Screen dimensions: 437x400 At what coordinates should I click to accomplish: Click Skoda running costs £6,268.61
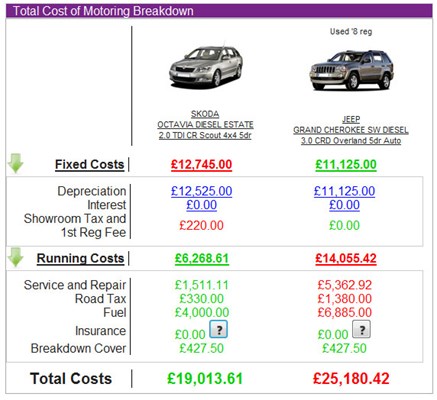click(x=202, y=258)
